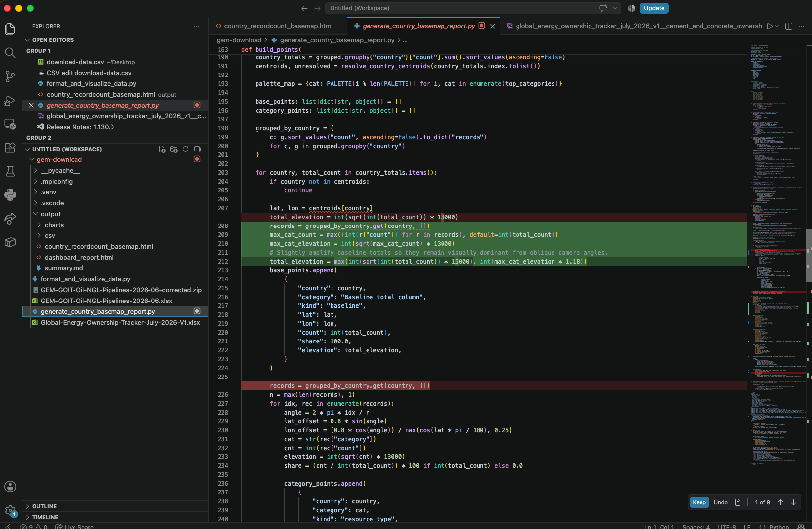Open the Manage gear icon
The width and height of the screenshot is (812, 529).
click(10, 510)
